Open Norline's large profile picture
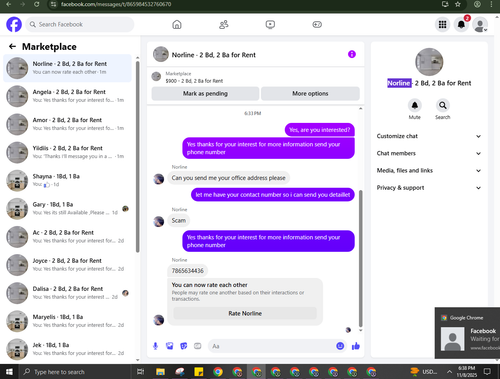500x379 pixels. pos(429,62)
